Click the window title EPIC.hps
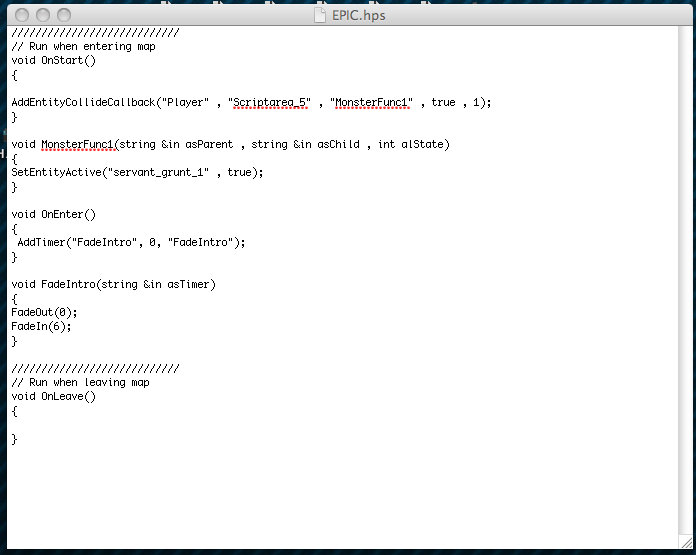696x555 pixels. click(x=358, y=16)
